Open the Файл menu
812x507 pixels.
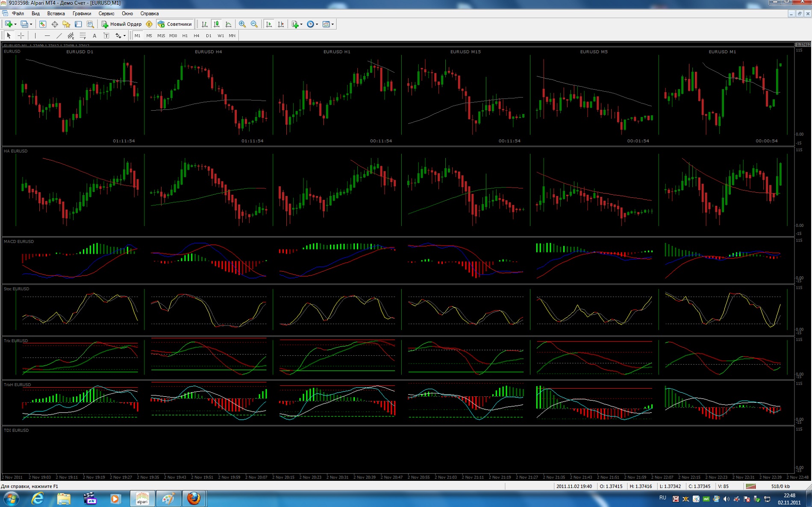(x=18, y=14)
